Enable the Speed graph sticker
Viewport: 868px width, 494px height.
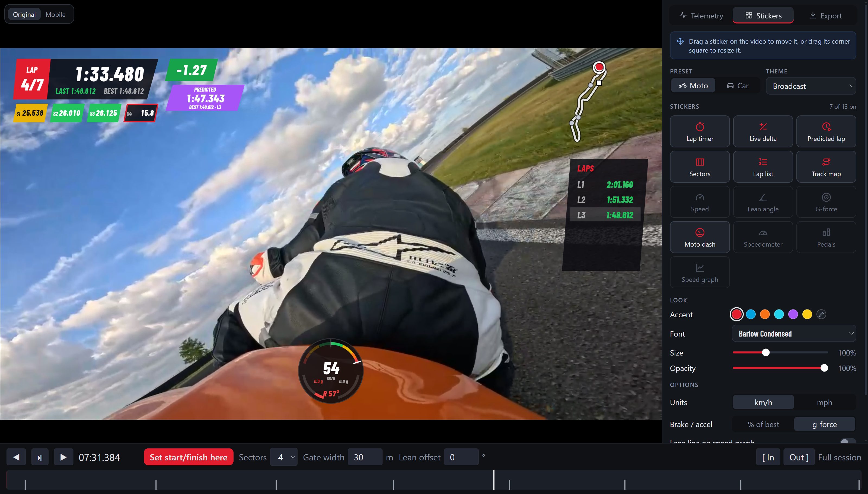700,272
